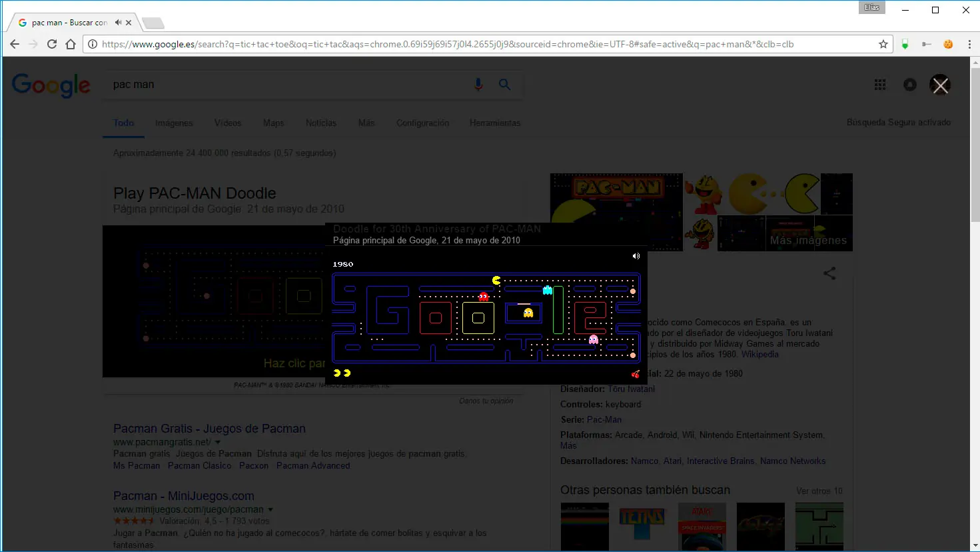Expand the Más search categories menu
The width and height of the screenshot is (980, 552).
coord(366,123)
